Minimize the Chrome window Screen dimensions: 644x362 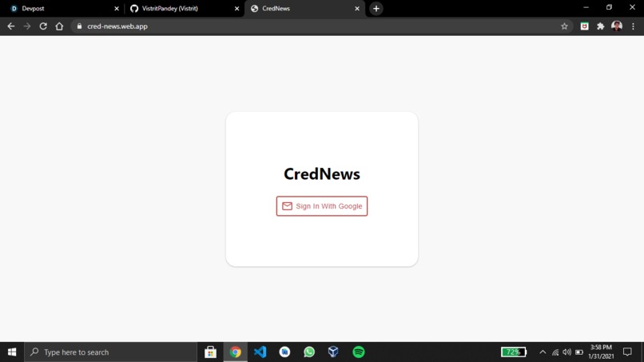coord(586,7)
